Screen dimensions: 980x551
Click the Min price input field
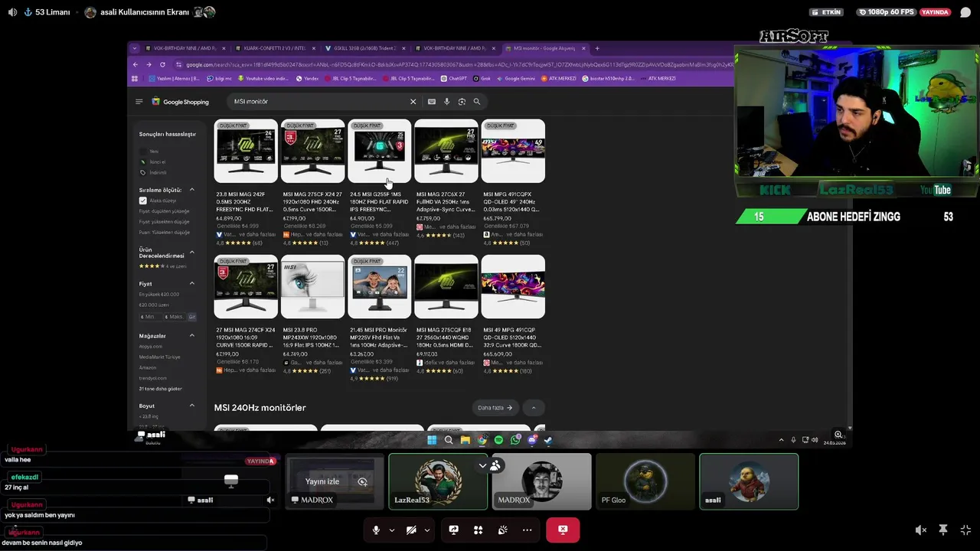[149, 316]
